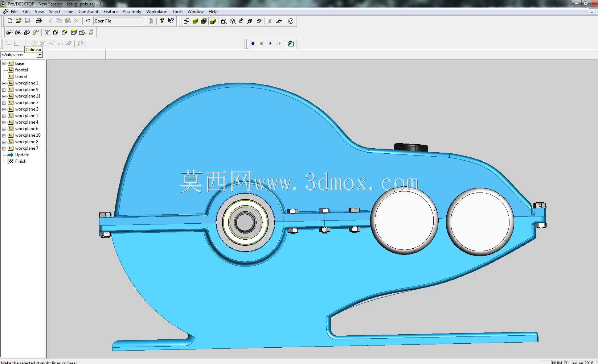Open the Tools menu

point(177,12)
